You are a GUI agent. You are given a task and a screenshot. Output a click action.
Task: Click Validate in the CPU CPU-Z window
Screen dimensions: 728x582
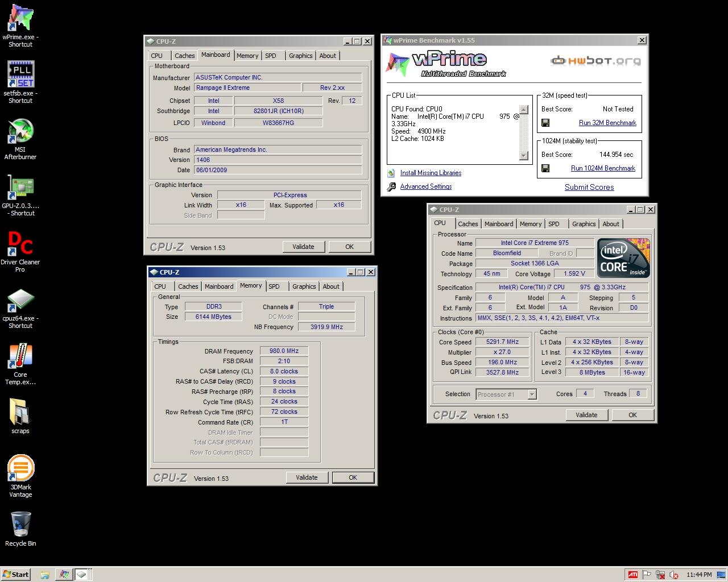586,415
